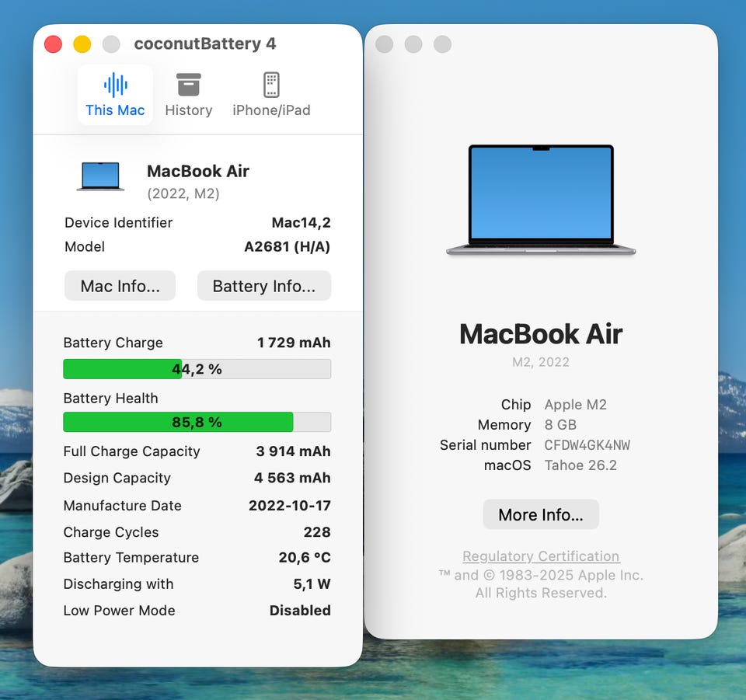The image size is (746, 700).
Task: Click the Low Power Mode label
Action: 120,610
